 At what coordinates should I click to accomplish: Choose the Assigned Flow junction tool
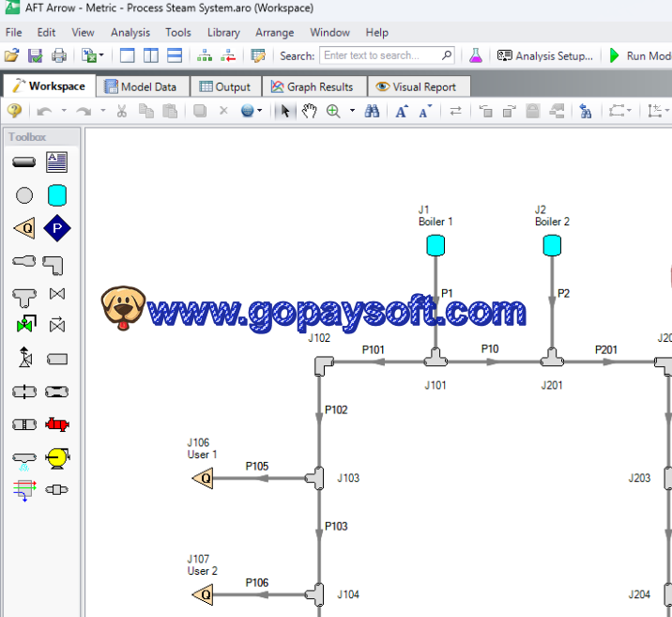tap(24, 228)
